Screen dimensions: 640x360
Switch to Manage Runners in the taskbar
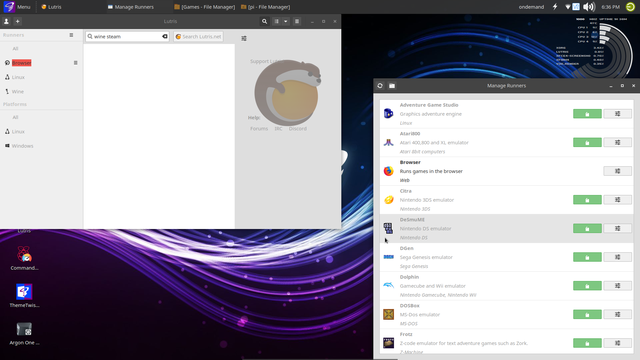coord(131,7)
